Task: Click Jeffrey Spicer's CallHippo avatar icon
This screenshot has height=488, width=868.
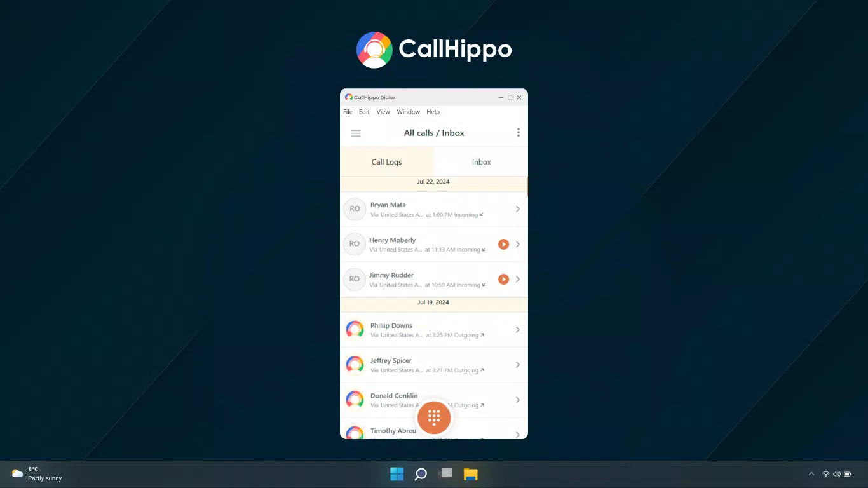Action: [x=355, y=365]
